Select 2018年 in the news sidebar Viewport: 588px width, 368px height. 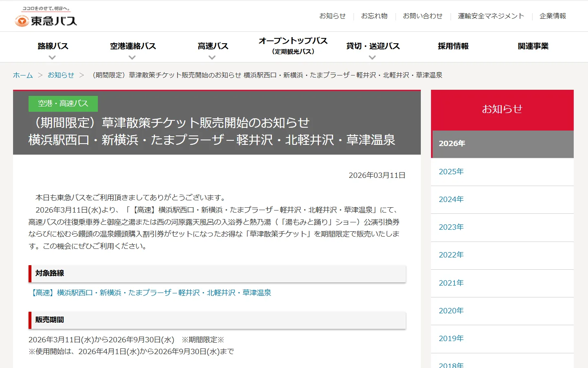click(451, 364)
